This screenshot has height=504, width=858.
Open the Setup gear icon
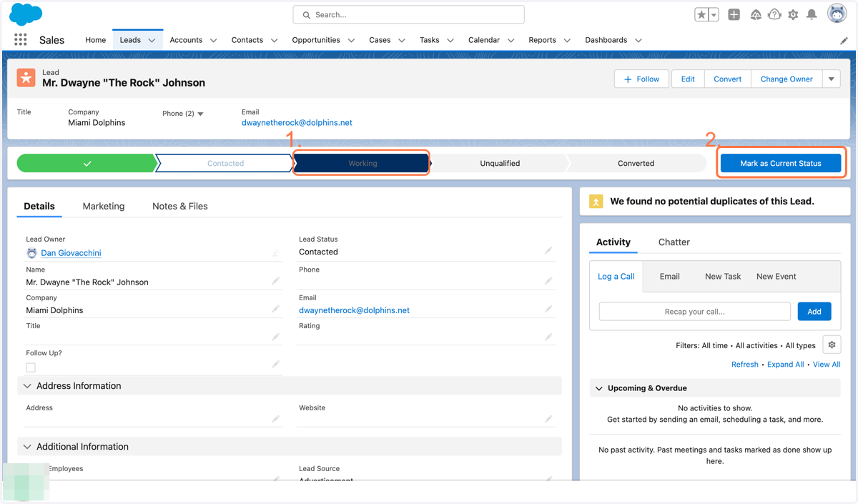click(x=793, y=14)
